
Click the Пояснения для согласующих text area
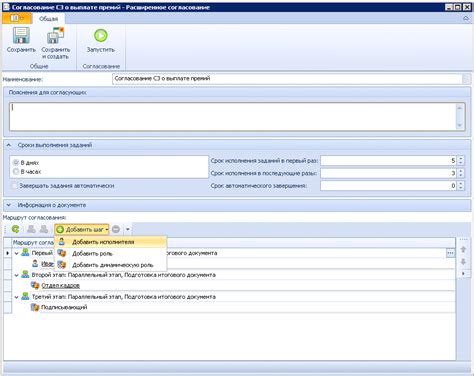pos(233,116)
